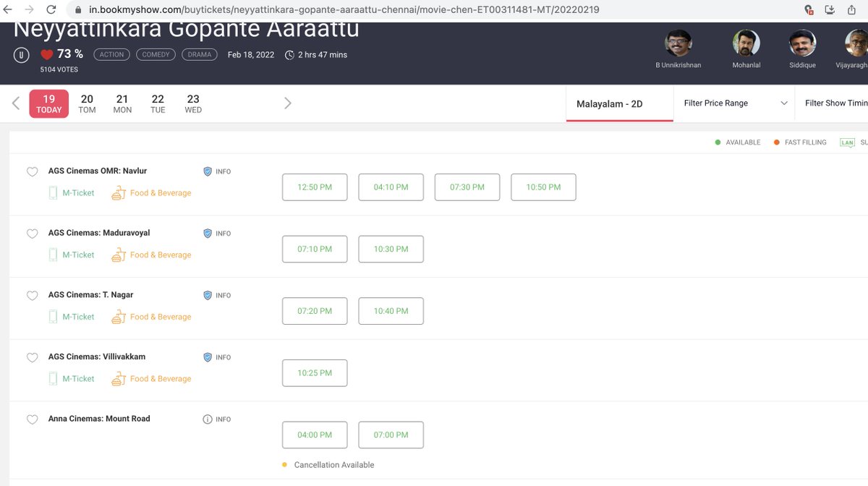
Task: Favorite AGS Cinemas: T. Nagar heart
Action: point(32,296)
